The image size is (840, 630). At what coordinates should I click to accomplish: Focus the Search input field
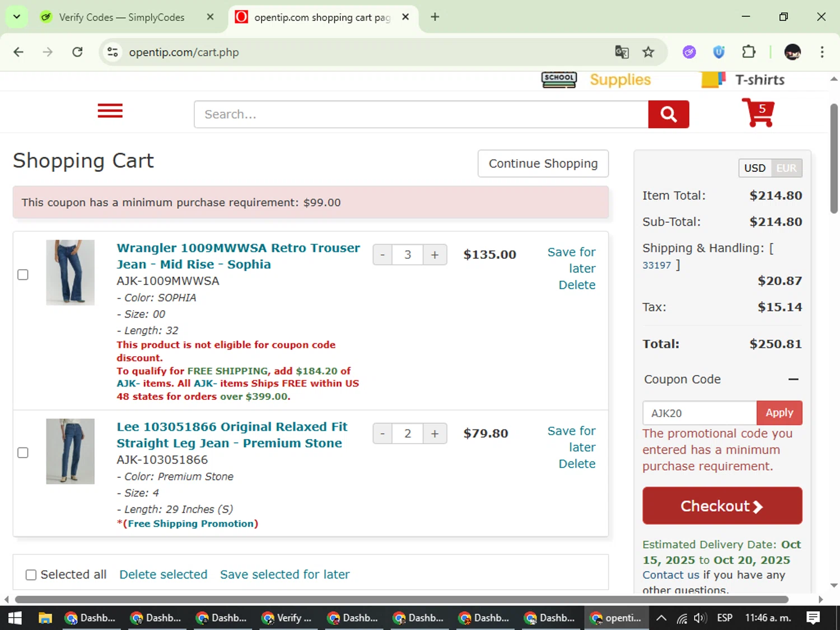tap(421, 114)
